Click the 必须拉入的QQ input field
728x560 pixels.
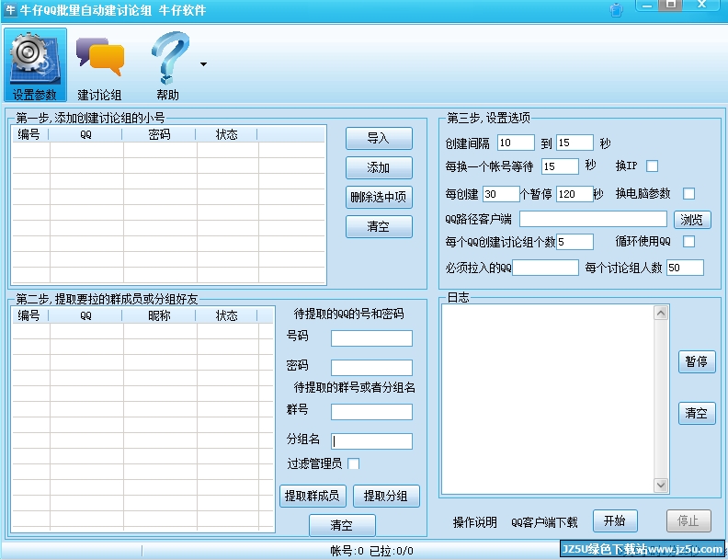click(545, 268)
